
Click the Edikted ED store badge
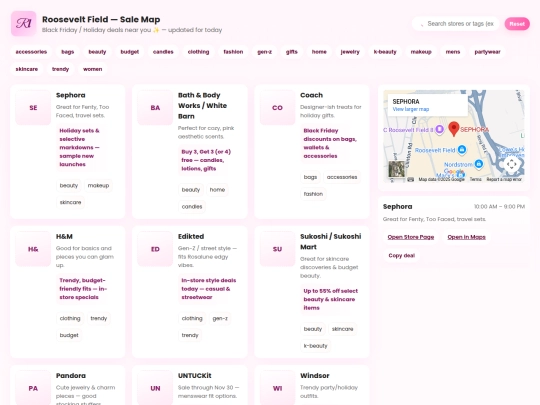click(x=155, y=249)
